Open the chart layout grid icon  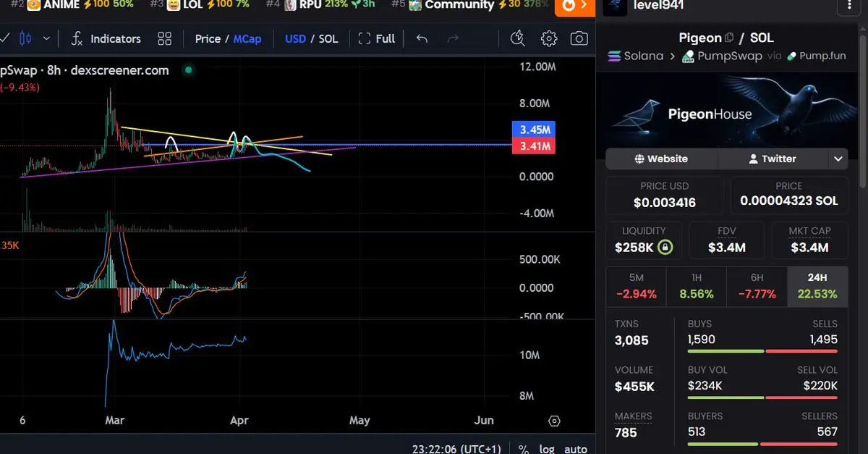(164, 38)
